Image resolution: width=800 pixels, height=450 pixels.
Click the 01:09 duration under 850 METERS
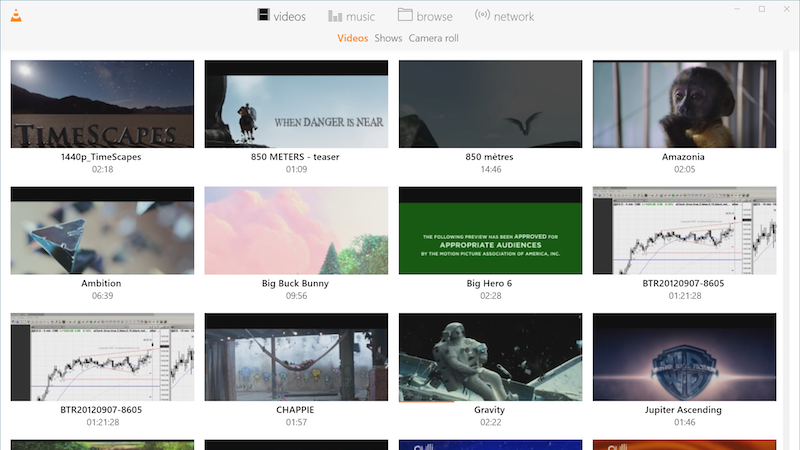coord(296,169)
